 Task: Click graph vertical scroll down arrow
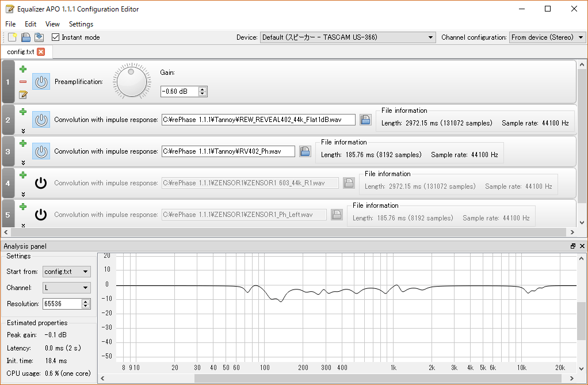pos(581,369)
